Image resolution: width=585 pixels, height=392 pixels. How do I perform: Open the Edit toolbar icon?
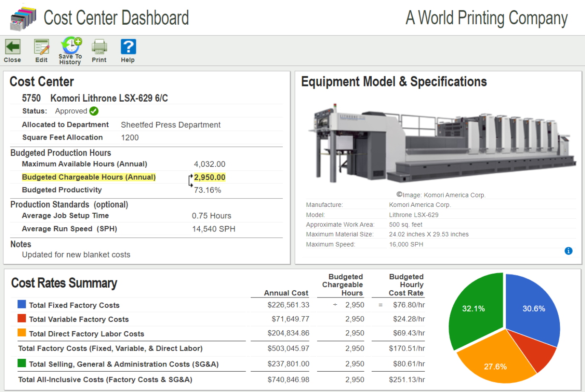pos(41,47)
